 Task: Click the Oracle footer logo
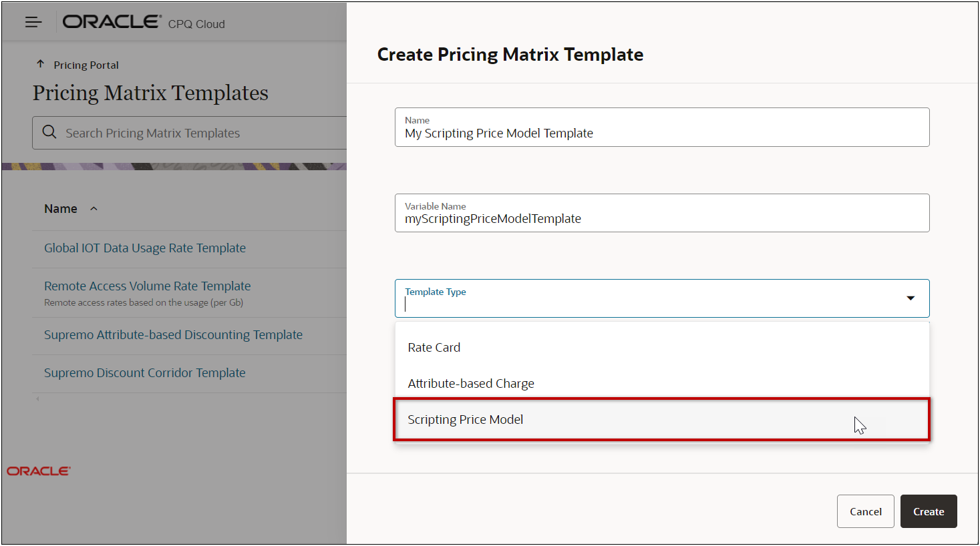pos(39,471)
